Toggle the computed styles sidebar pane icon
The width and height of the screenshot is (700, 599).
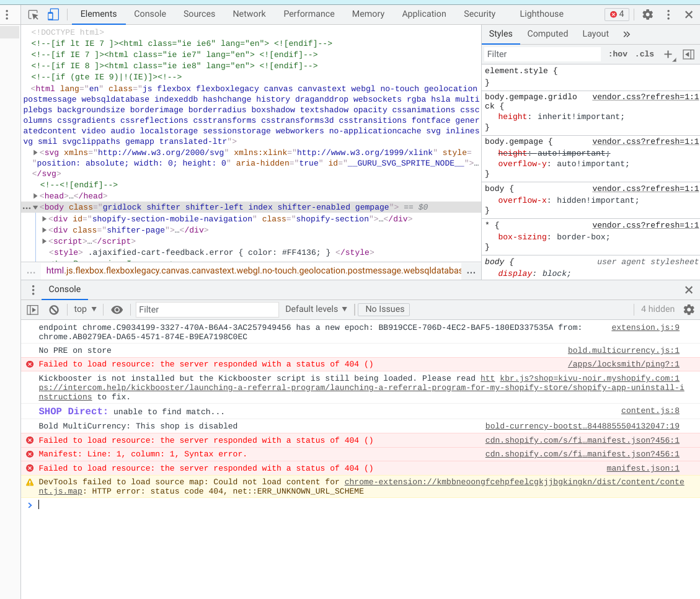688,55
